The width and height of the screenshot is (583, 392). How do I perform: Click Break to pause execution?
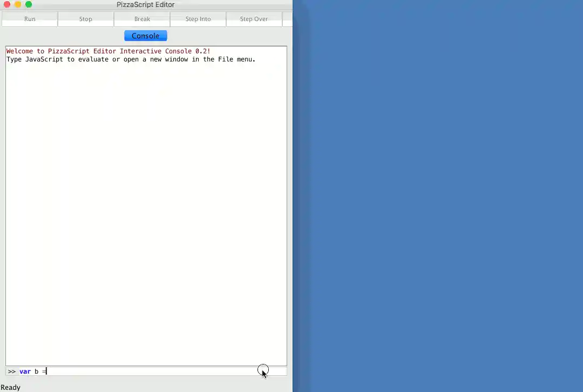[142, 19]
